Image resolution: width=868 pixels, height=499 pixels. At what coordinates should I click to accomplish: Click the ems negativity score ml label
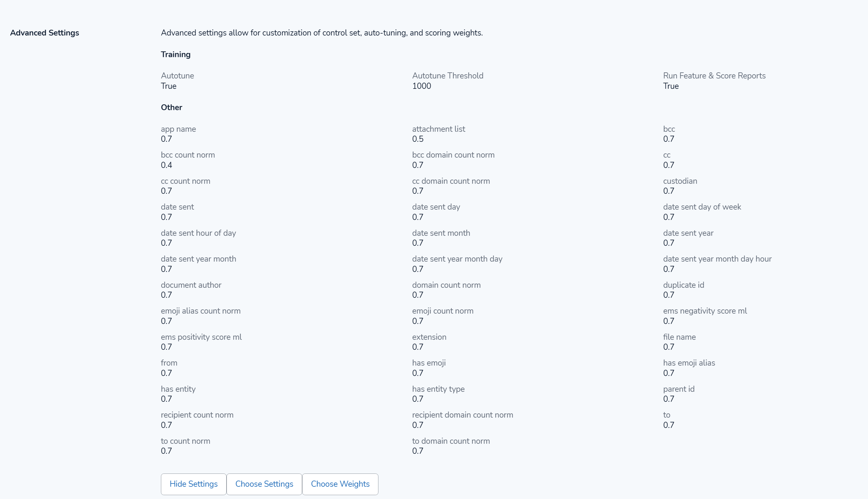(x=705, y=311)
